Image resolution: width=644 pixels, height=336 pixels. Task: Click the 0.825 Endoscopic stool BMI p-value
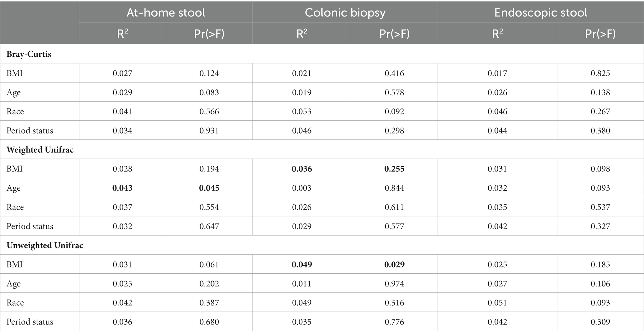[600, 73]
